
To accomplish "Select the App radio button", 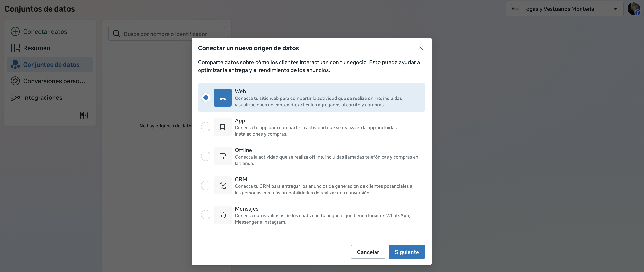I will point(206,127).
